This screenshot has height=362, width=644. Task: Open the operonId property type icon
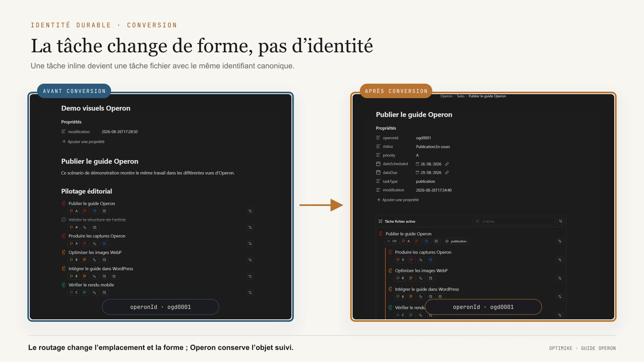pyautogui.click(x=378, y=138)
